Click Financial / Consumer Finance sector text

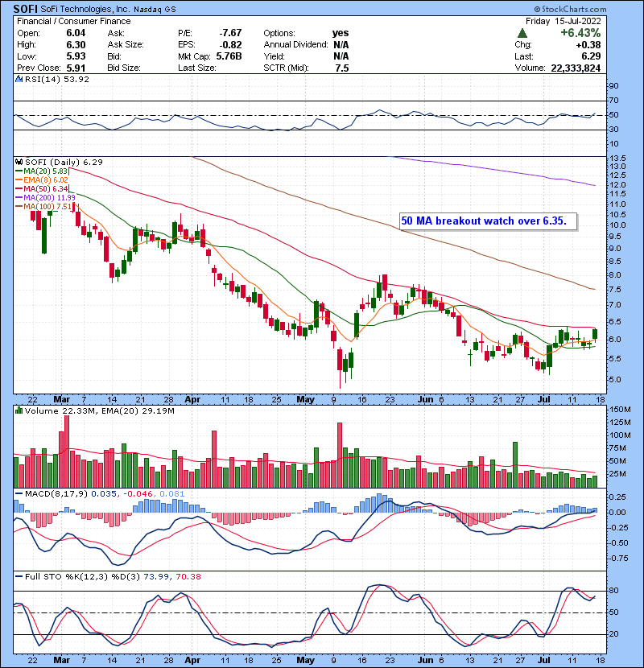click(x=74, y=21)
